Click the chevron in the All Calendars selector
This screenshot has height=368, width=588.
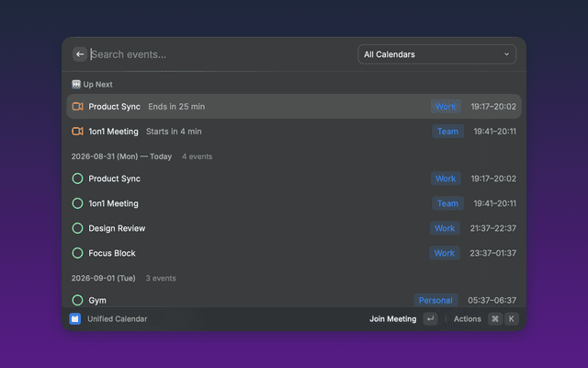[x=506, y=54]
